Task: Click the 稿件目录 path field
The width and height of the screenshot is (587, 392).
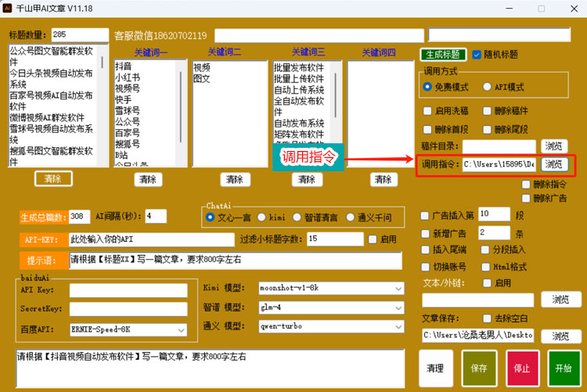Action: tap(499, 146)
